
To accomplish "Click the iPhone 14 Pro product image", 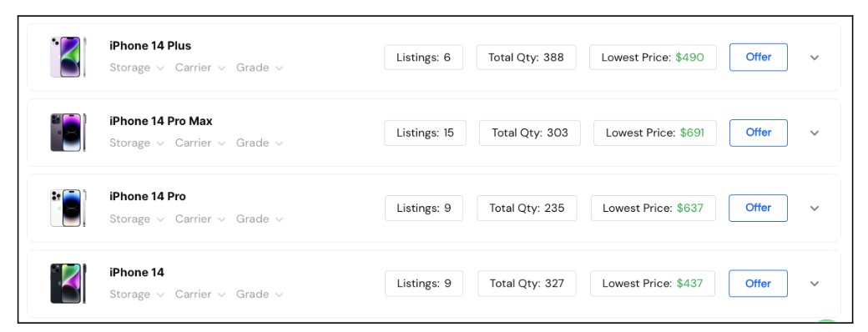I will tap(68, 208).
